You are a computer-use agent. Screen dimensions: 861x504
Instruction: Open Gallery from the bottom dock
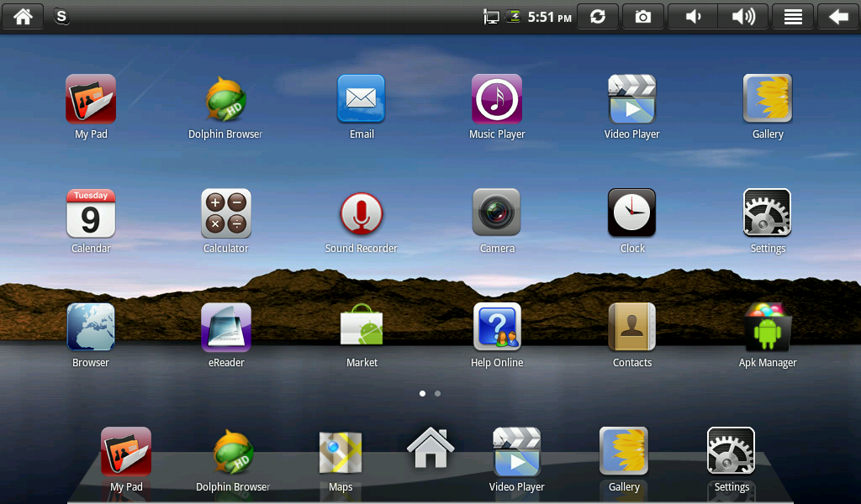point(624,451)
